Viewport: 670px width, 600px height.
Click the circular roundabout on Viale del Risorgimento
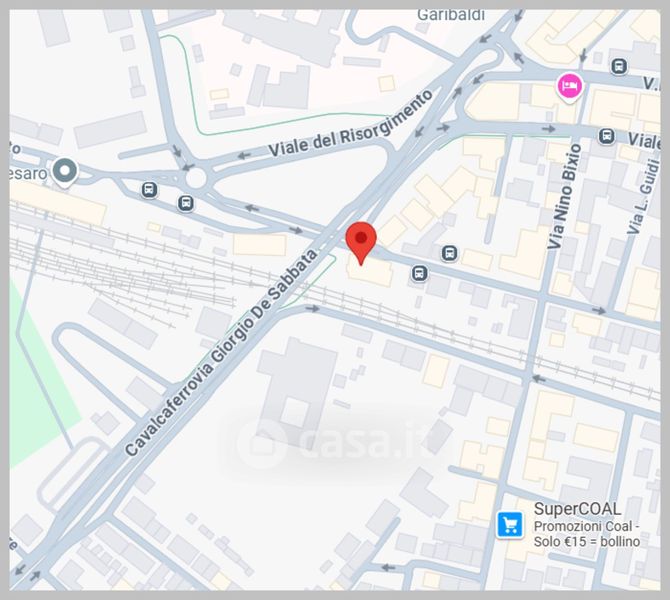click(x=196, y=178)
